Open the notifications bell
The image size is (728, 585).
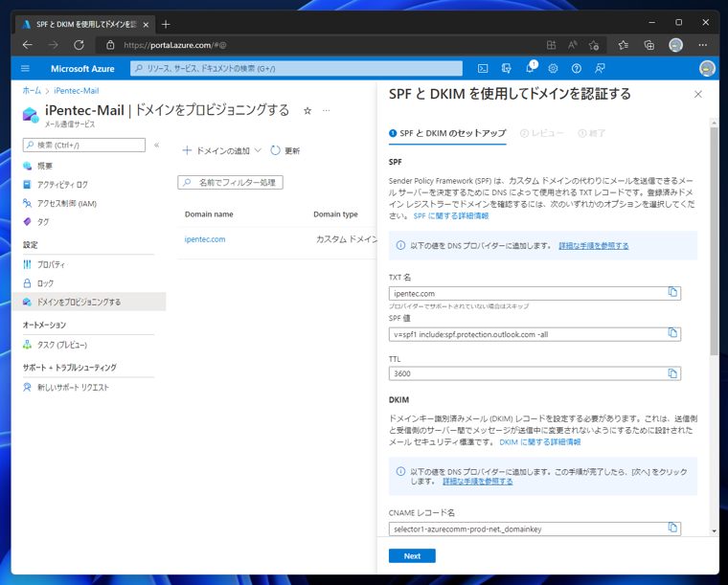tap(530, 69)
